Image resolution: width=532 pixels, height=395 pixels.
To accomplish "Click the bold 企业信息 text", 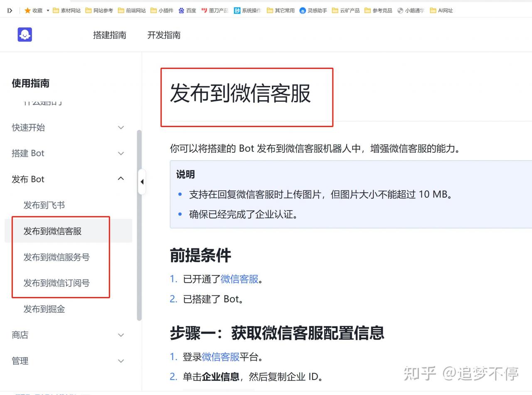I will click(x=220, y=377).
